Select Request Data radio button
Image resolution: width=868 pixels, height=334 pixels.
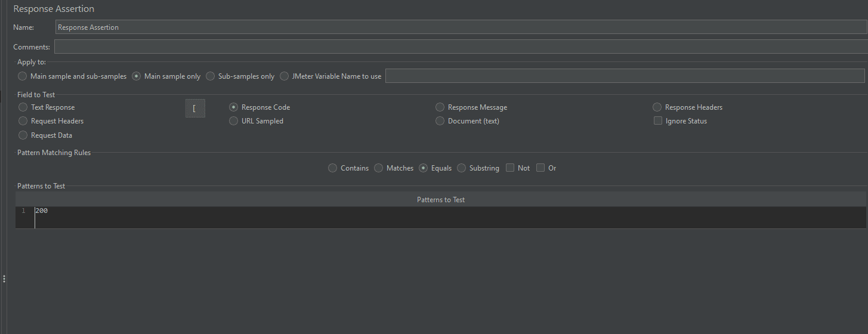pyautogui.click(x=23, y=135)
